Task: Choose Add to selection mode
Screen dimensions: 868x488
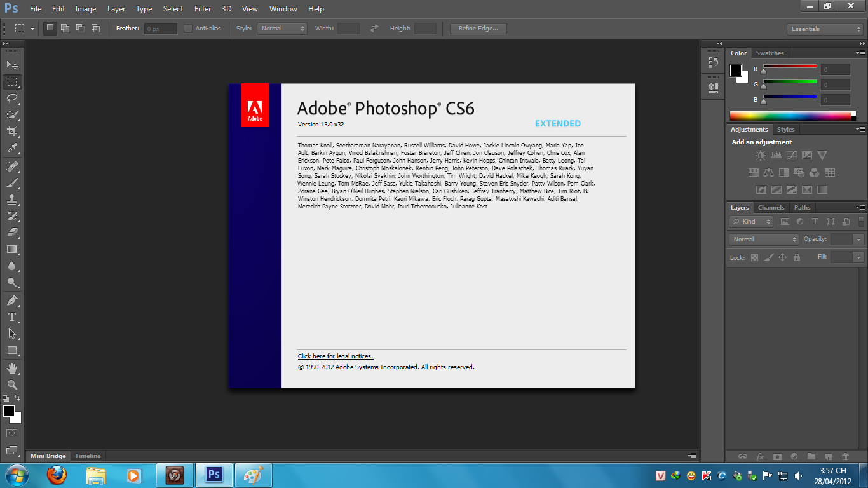Action: (65, 29)
